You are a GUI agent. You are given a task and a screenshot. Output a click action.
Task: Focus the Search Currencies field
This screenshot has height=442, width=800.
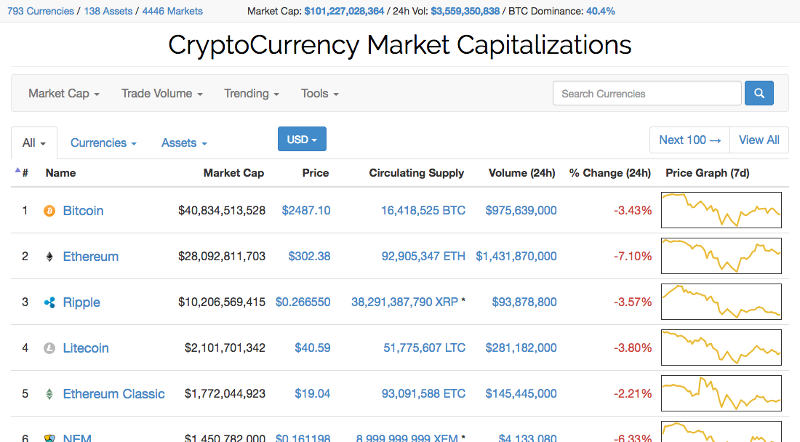[647, 93]
